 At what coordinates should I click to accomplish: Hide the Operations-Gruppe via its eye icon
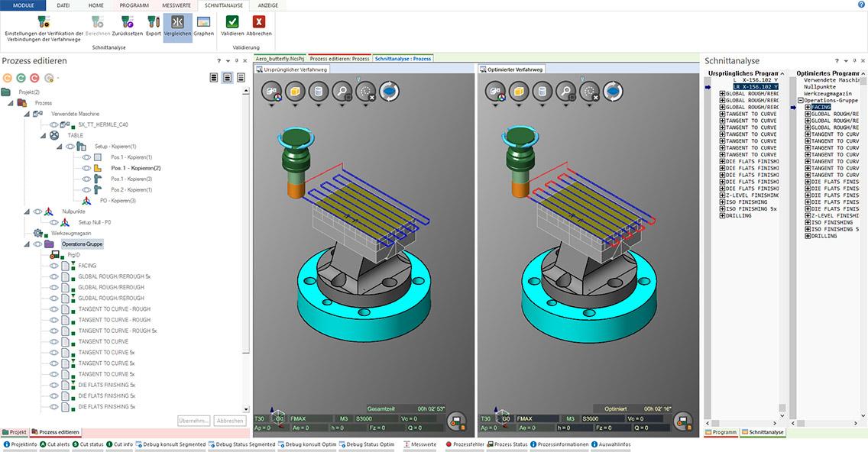[37, 244]
